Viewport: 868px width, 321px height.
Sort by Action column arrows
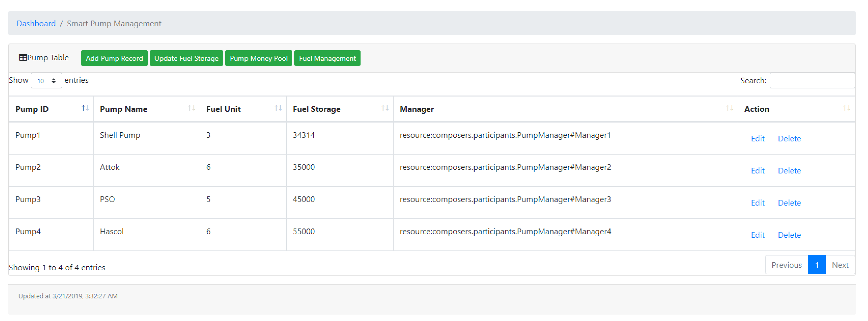coord(846,108)
